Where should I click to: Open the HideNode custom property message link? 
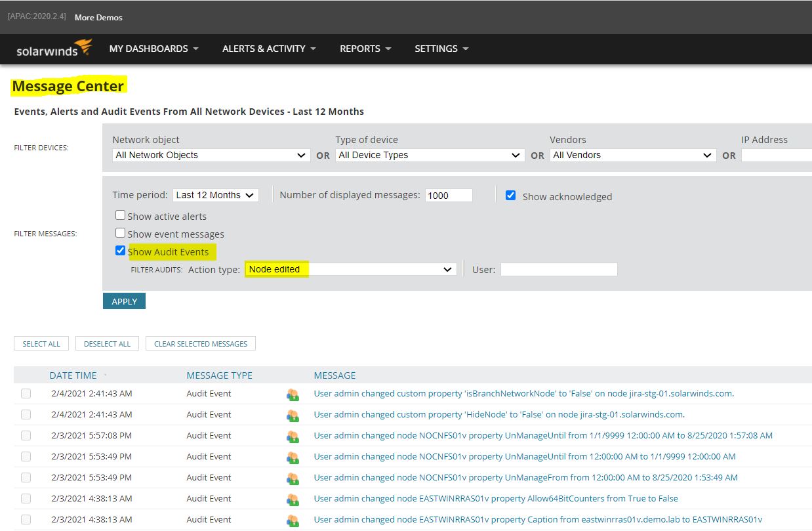click(x=499, y=415)
